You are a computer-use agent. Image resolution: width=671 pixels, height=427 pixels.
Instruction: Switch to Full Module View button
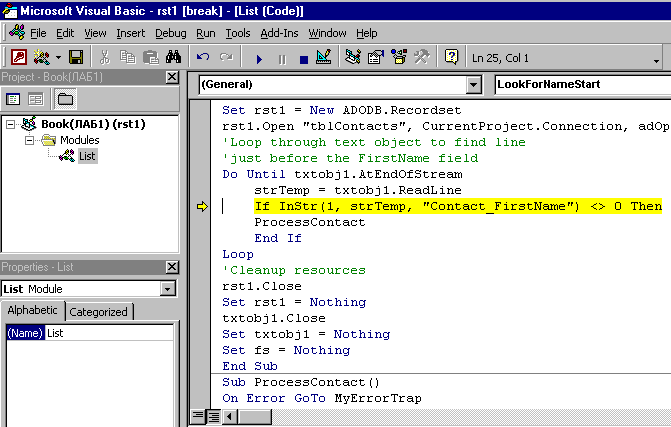pyautogui.click(x=213, y=416)
